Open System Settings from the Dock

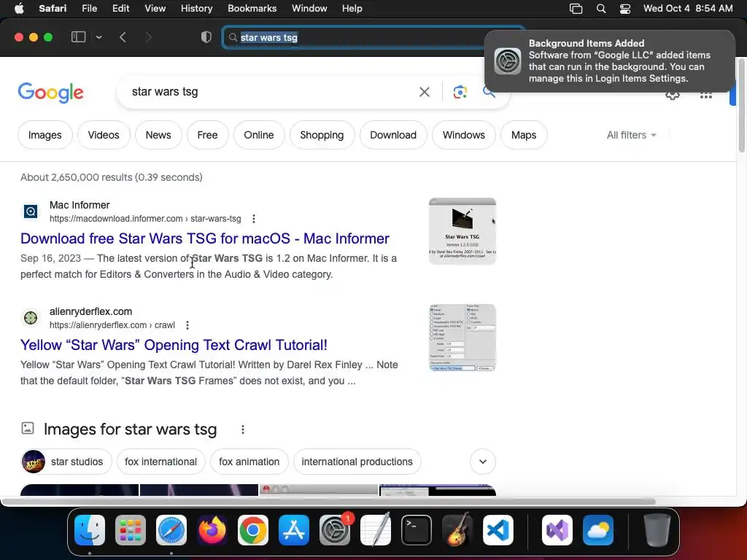(334, 530)
